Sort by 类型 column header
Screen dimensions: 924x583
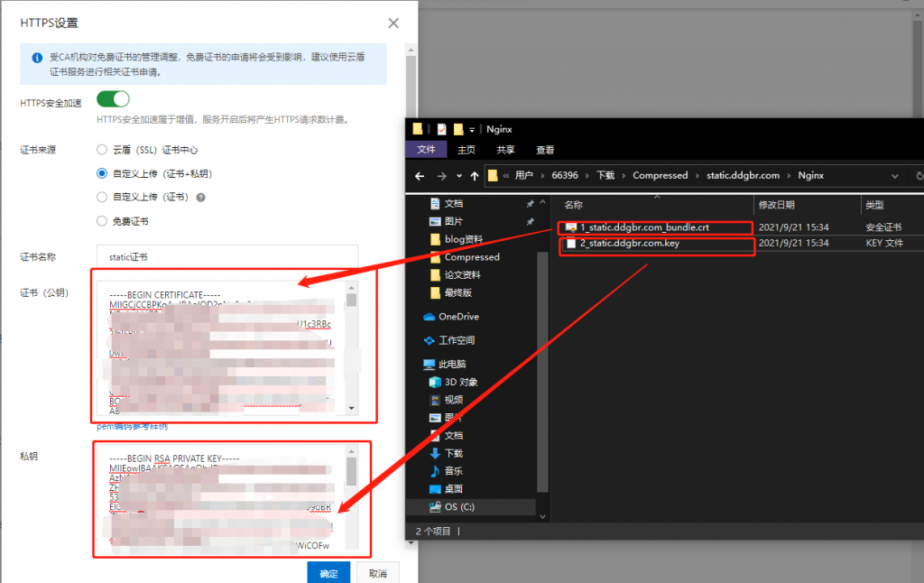point(874,205)
